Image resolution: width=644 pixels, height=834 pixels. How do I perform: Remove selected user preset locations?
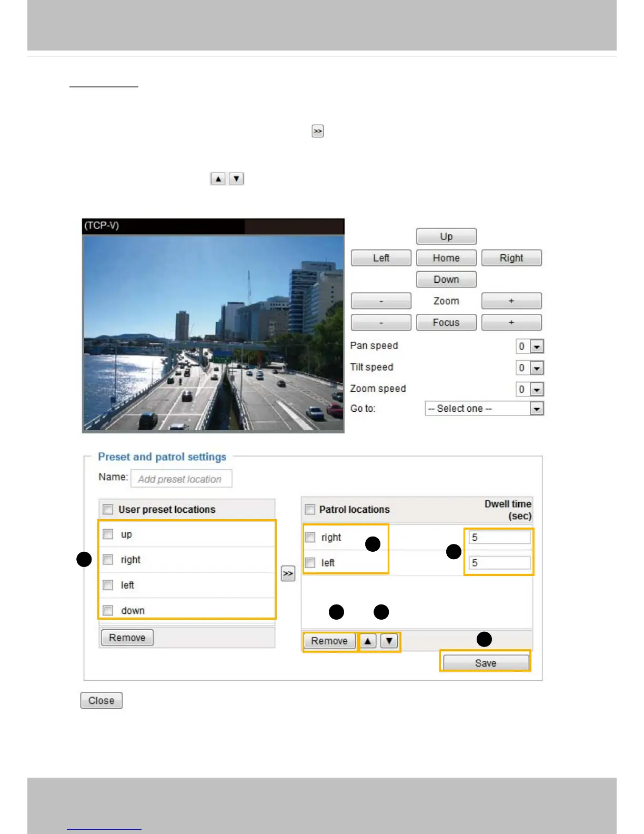(127, 638)
